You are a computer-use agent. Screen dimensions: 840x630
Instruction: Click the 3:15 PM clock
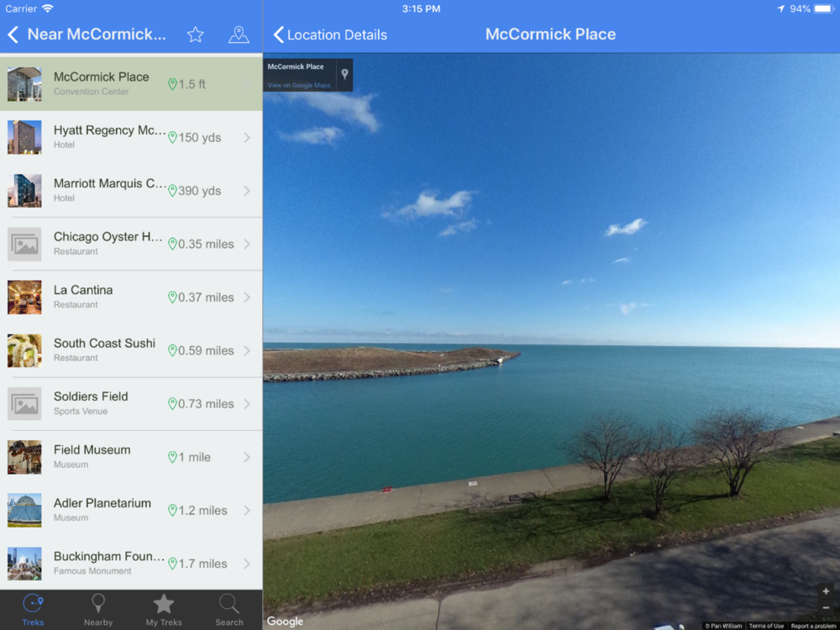[421, 8]
